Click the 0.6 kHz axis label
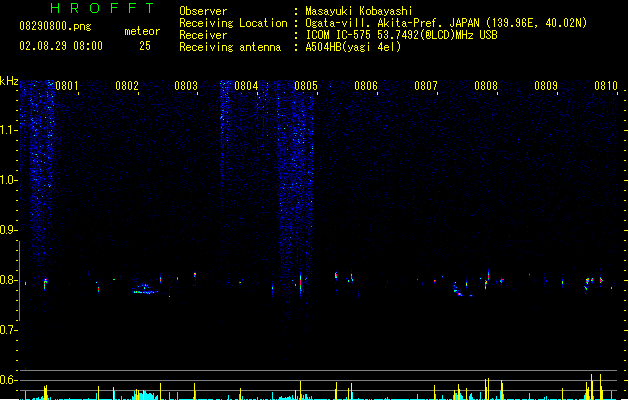Image resolution: width=629 pixels, height=400 pixels. (7, 380)
